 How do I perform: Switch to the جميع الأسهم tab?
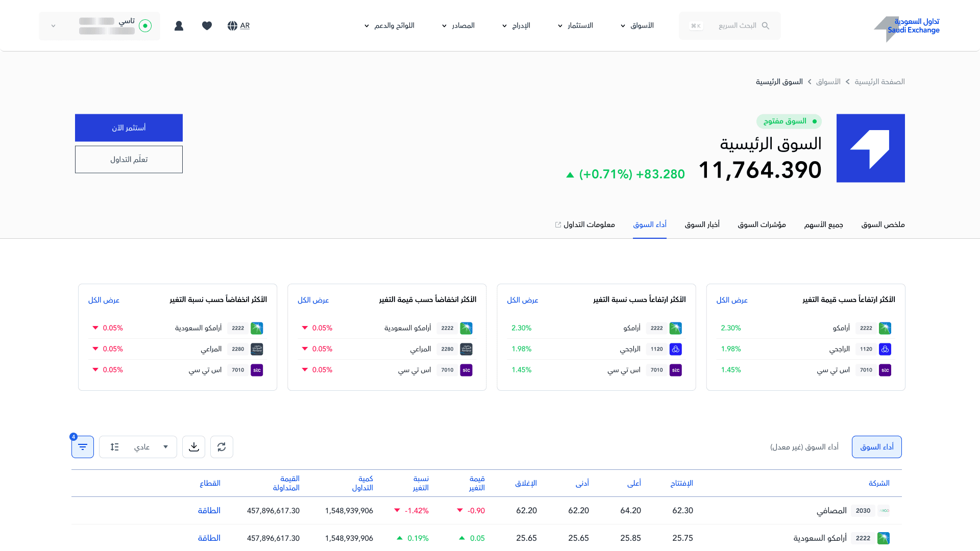pyautogui.click(x=823, y=224)
